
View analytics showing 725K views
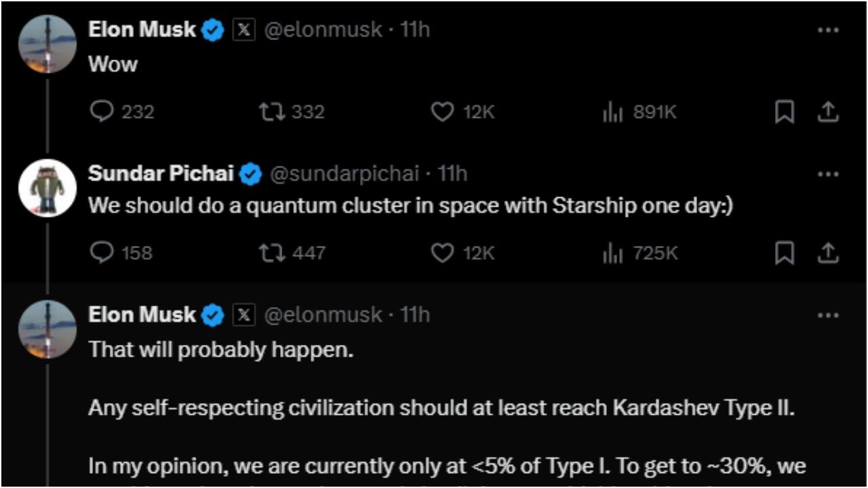click(x=612, y=253)
